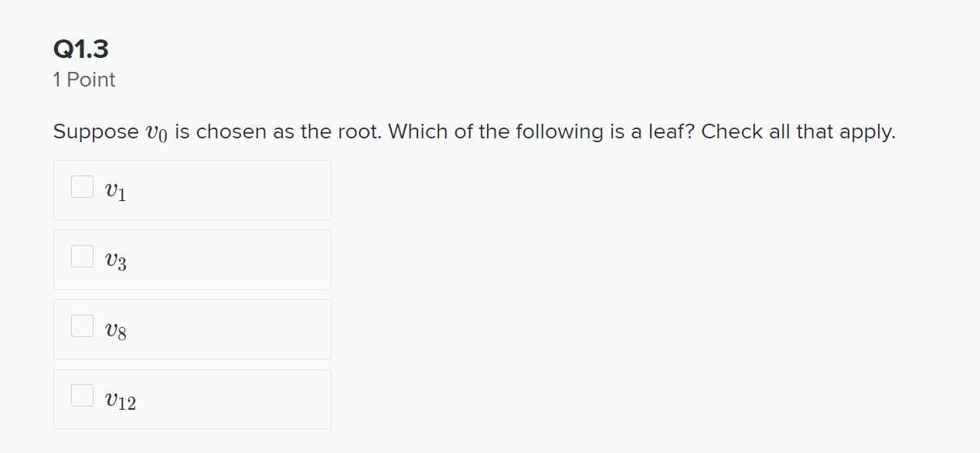This screenshot has width=980, height=453.
Task: Click the 1 Point label
Action: (83, 80)
